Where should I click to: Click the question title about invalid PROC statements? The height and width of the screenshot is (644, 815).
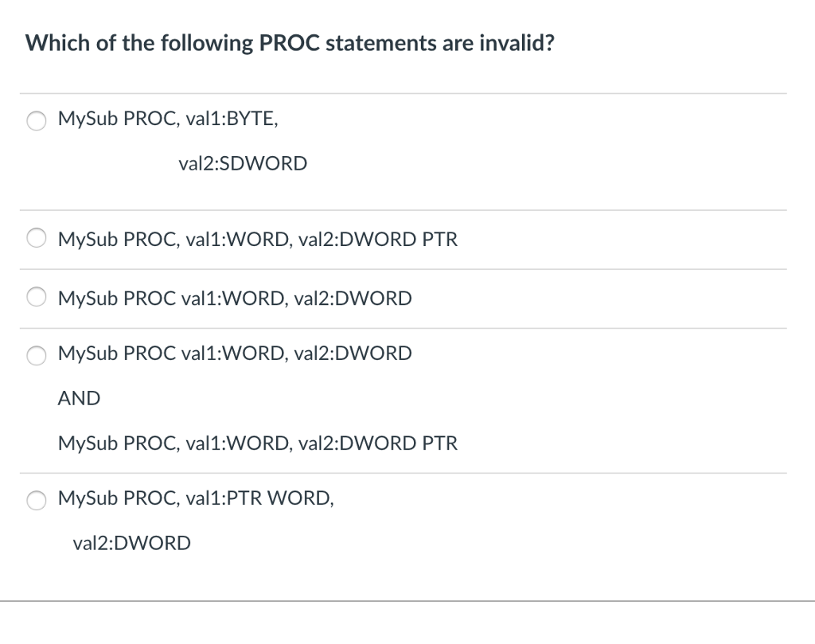(x=291, y=43)
